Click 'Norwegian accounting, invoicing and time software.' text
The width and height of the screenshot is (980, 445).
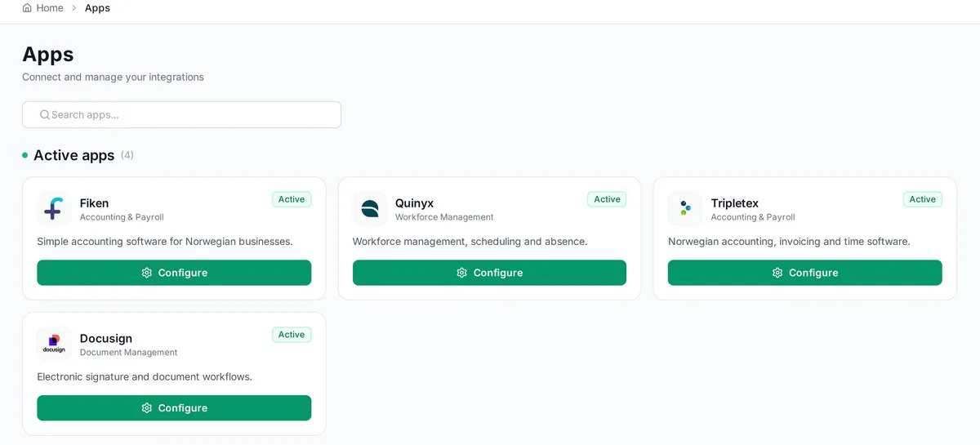point(789,242)
